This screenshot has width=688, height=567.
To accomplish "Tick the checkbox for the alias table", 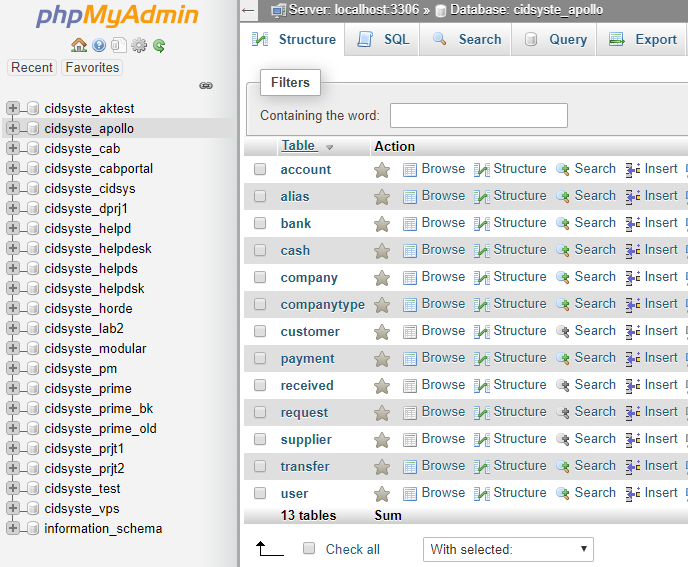I will click(x=260, y=197).
